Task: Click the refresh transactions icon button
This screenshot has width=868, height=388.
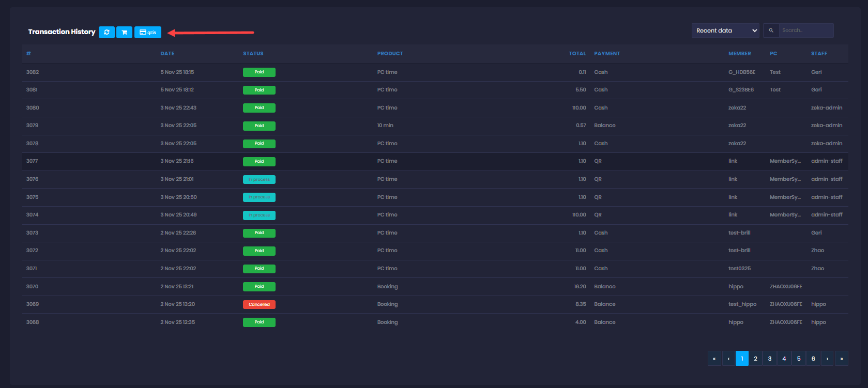Action: click(x=106, y=32)
